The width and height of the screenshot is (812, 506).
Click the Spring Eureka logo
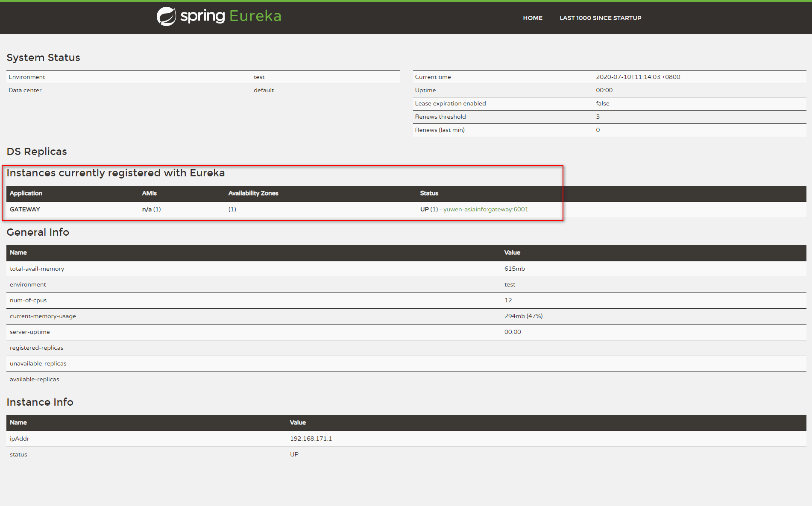(219, 16)
